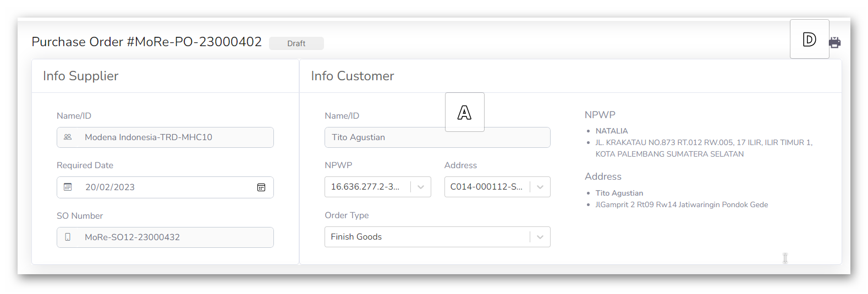868x294 pixels.
Task: Click supplier name field Modena Indonesia-TRD-MHC10
Action: pyautogui.click(x=165, y=137)
